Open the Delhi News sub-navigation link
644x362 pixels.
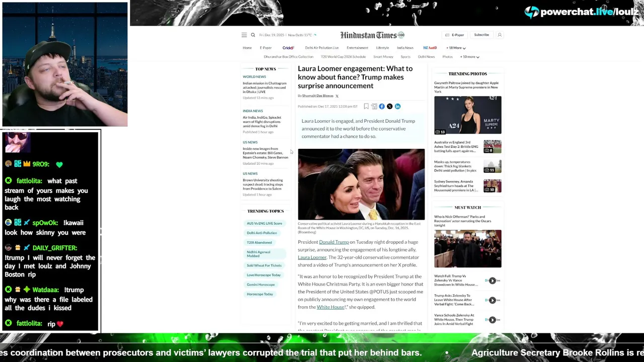coord(426,57)
